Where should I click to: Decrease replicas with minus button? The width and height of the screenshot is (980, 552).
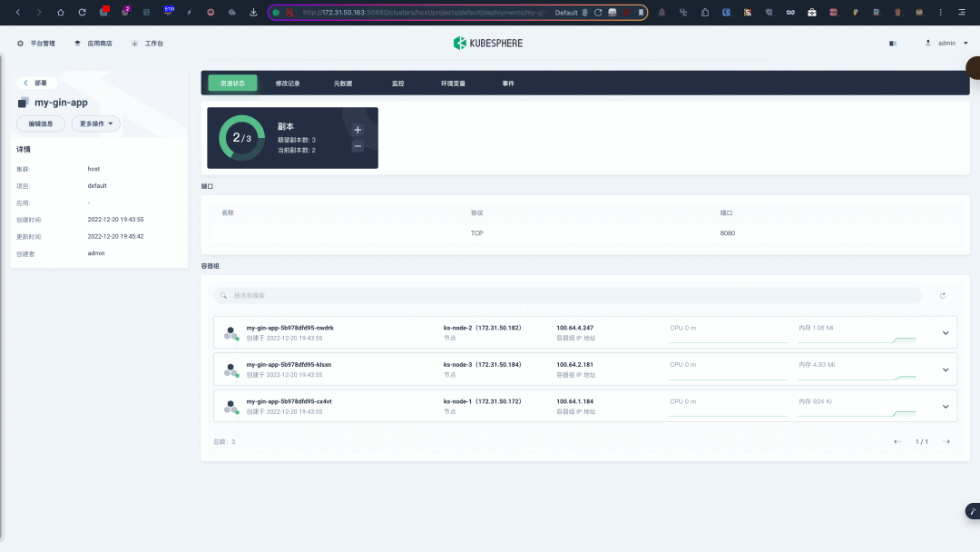click(x=358, y=146)
